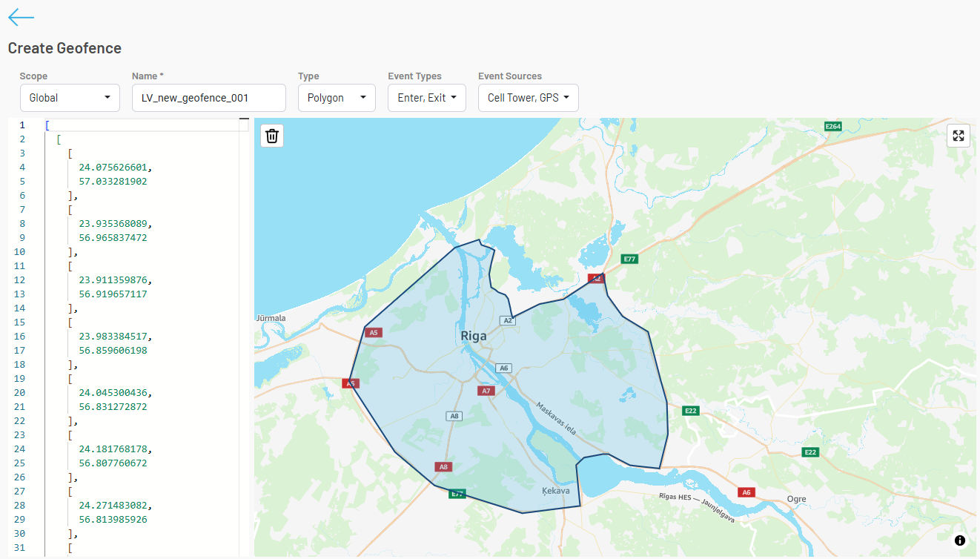
Task: Click line number 31 in code editor
Action: (x=20, y=548)
